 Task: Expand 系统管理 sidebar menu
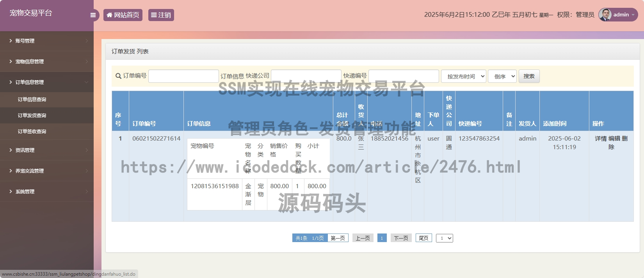click(47, 191)
